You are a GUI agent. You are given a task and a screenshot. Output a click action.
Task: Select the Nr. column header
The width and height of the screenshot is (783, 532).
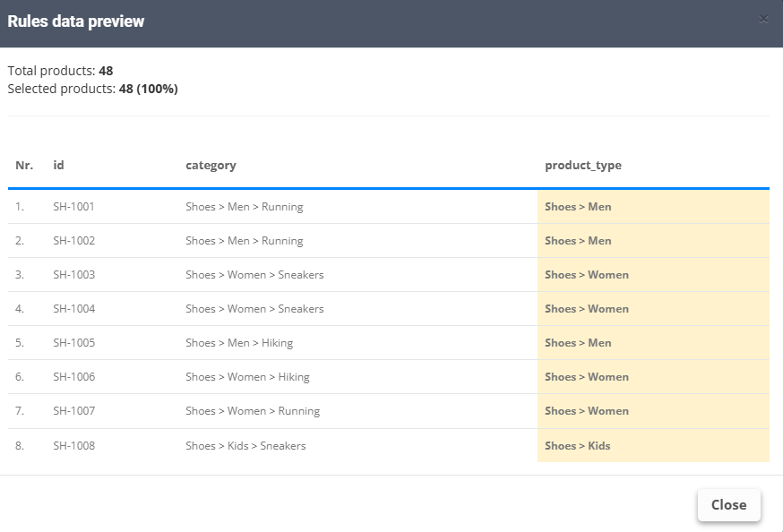tap(24, 165)
